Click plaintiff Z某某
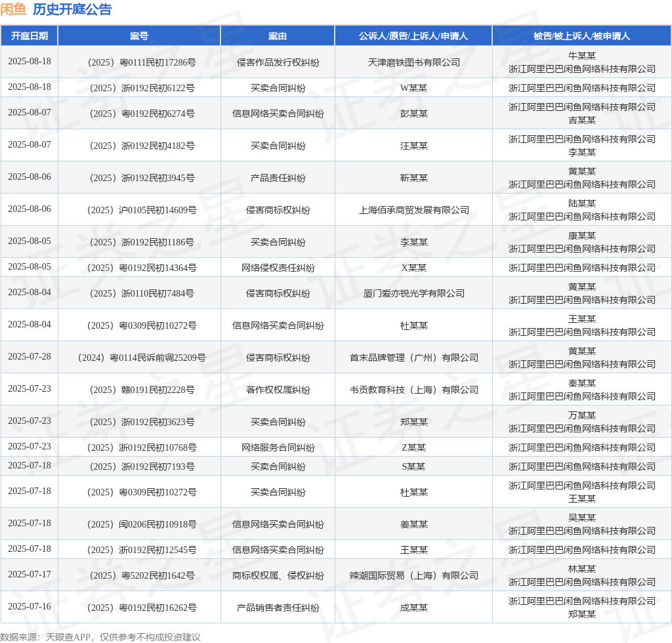The width and height of the screenshot is (672, 643). [x=413, y=448]
